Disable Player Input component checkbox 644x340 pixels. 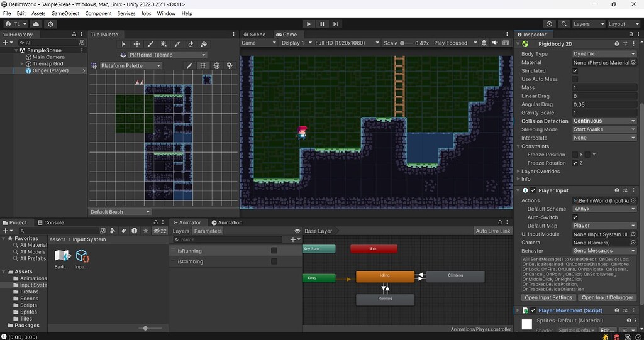(x=533, y=190)
